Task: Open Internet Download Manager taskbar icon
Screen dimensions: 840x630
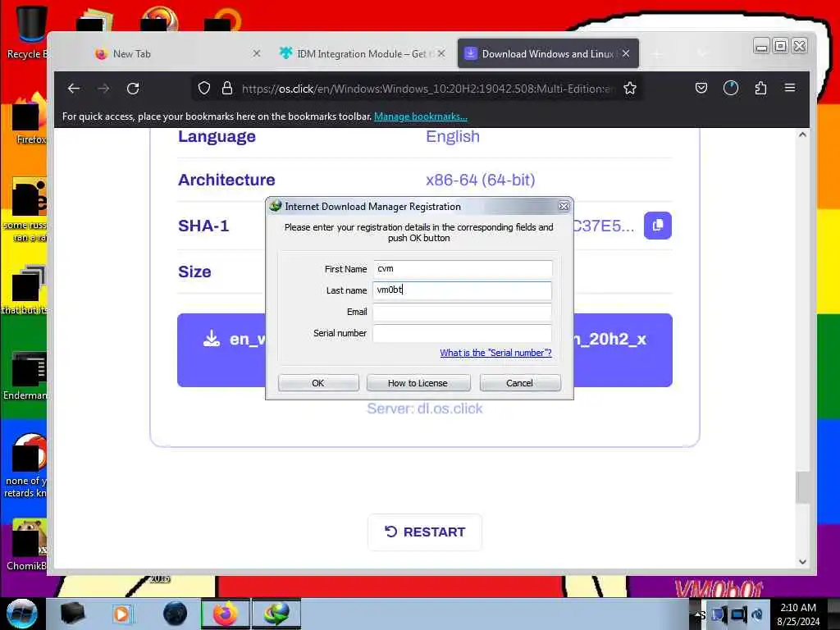Action: click(276, 614)
